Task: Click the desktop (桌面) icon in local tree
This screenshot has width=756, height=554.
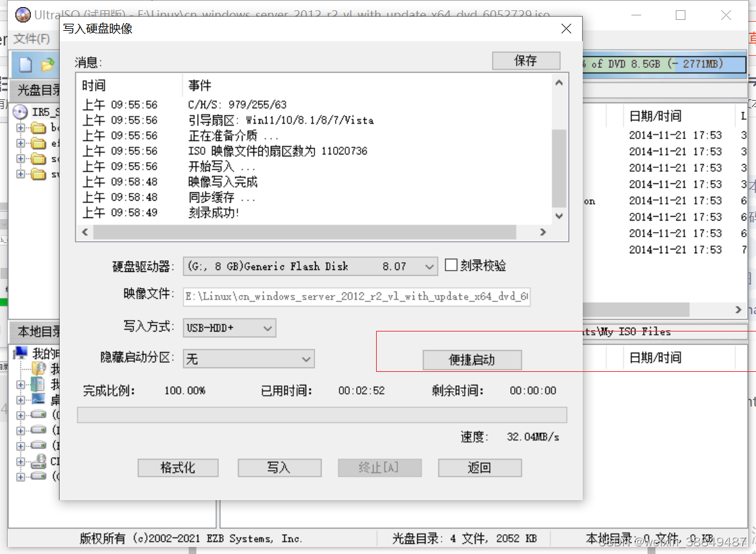Action: (39, 400)
